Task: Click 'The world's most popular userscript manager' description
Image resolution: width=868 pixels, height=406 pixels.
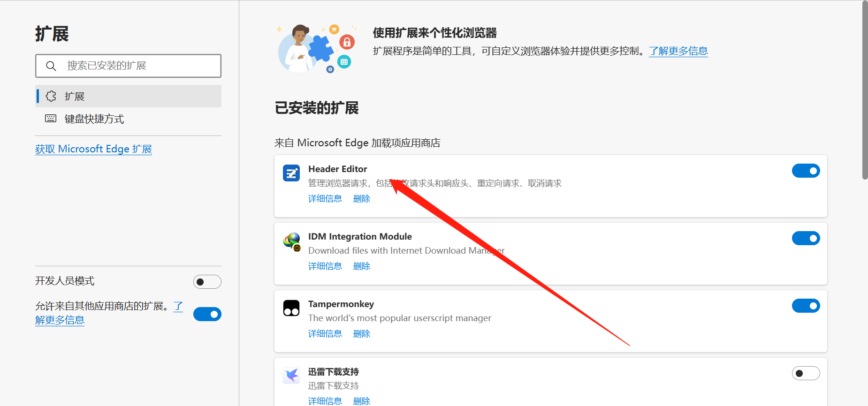Action: tap(400, 318)
